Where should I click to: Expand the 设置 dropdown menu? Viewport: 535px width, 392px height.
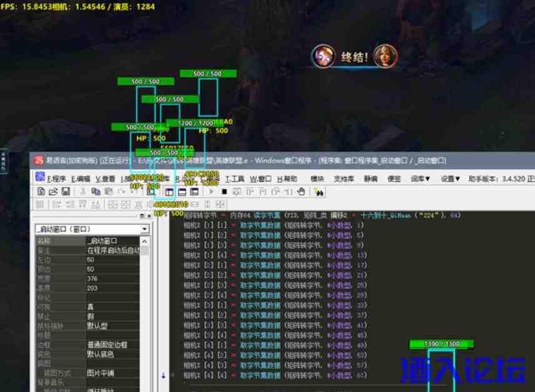click(x=451, y=179)
